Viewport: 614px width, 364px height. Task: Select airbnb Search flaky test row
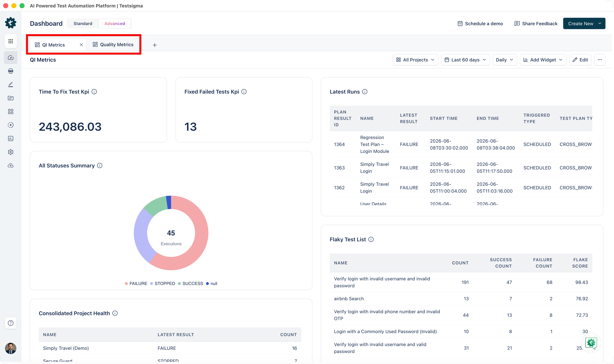point(461,299)
